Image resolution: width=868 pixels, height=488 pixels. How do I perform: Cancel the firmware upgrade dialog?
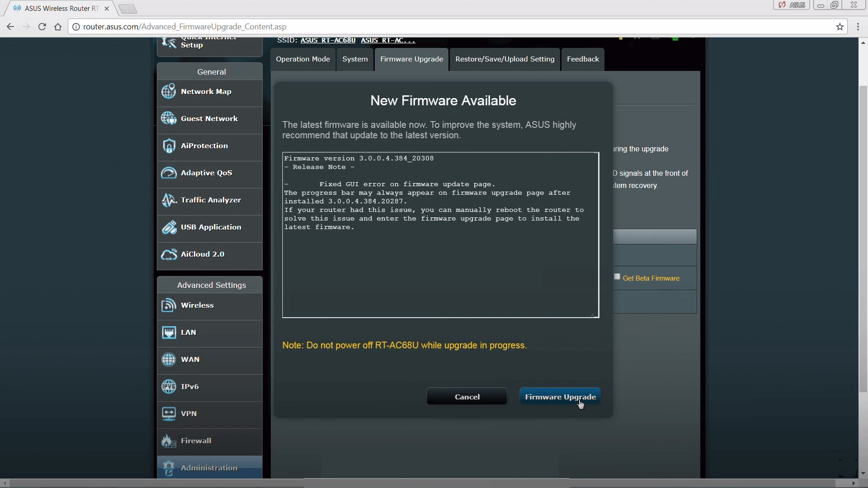(467, 397)
